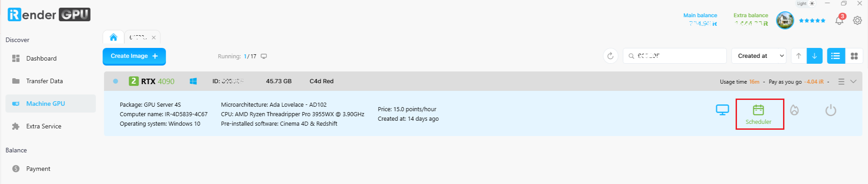
Task: Open the Created at sort dropdown
Action: tap(759, 56)
